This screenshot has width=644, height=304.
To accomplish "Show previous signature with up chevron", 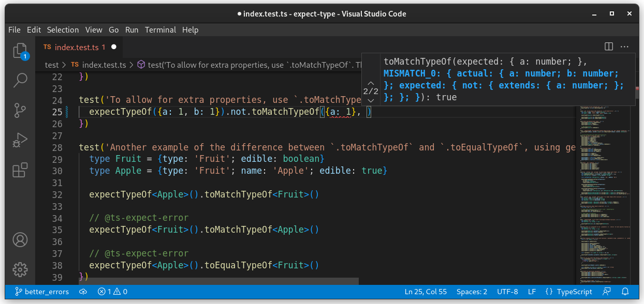I will pos(371,83).
